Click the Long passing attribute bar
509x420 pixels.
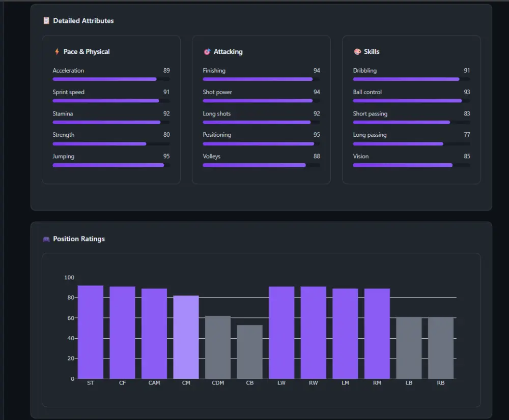pos(412,144)
